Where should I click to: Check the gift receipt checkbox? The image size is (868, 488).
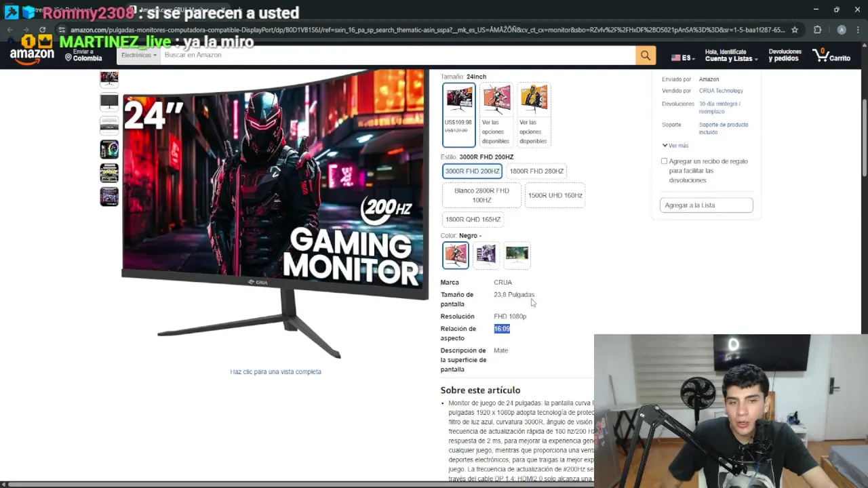(664, 161)
